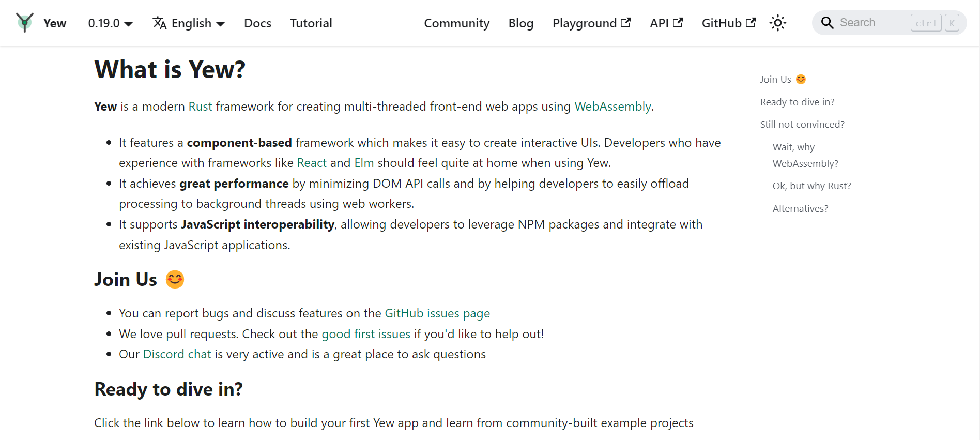Image resolution: width=980 pixels, height=440 pixels.
Task: Open the Docs nav item
Action: pos(257,23)
